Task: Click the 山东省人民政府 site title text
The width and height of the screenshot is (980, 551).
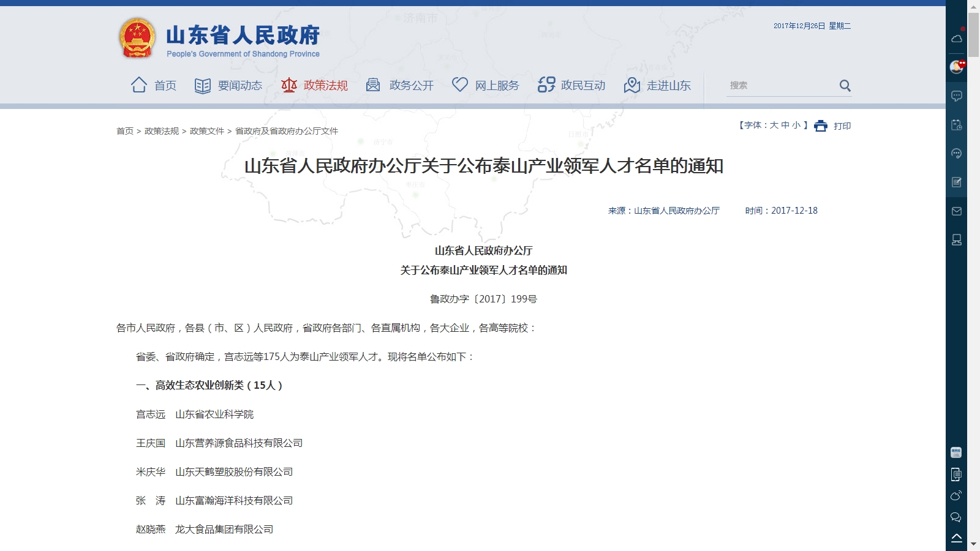Action: coord(243,36)
